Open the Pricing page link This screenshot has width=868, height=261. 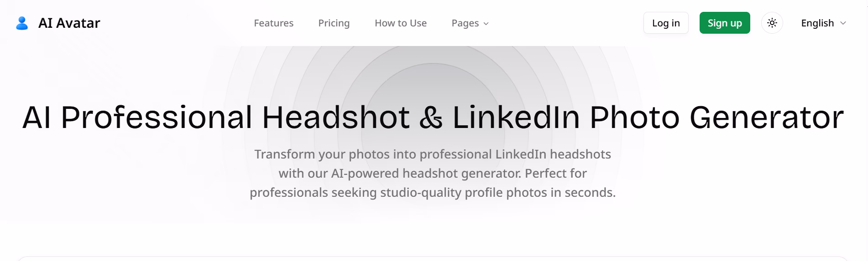coord(334,23)
